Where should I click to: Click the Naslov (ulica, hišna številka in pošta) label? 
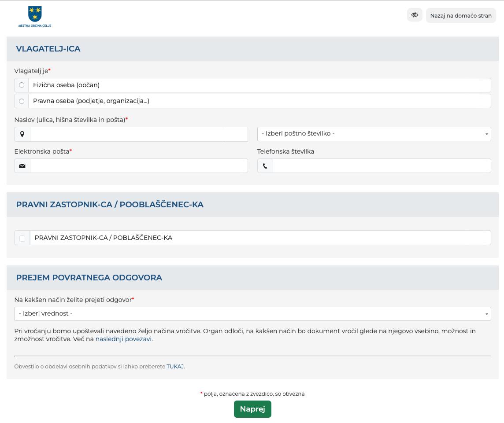71,120
